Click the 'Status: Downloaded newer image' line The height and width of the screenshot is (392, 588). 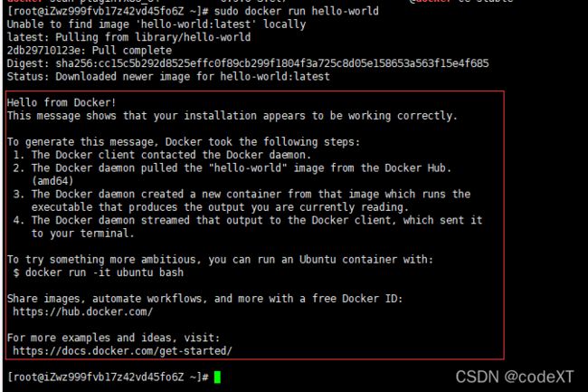(x=168, y=77)
